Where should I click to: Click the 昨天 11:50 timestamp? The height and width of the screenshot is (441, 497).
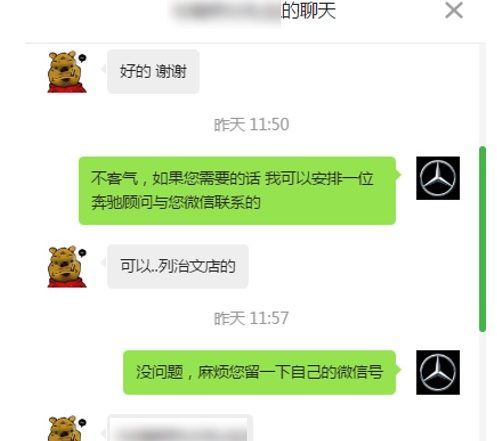(x=251, y=124)
